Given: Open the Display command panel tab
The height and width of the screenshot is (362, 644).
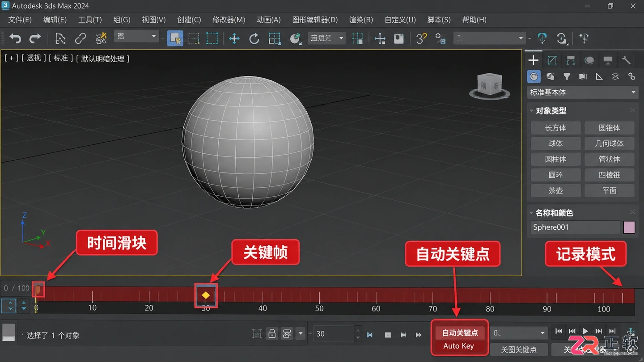Looking at the screenshot, I should [608, 60].
